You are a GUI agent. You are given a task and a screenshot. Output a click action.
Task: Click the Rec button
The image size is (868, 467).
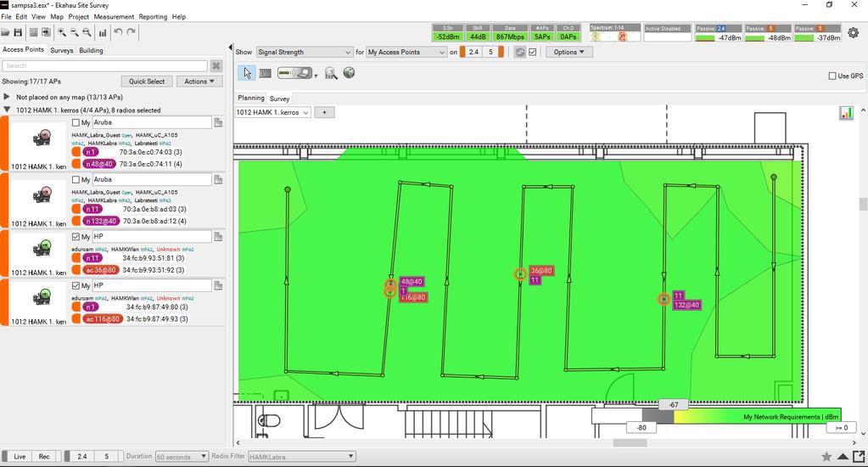click(x=44, y=457)
